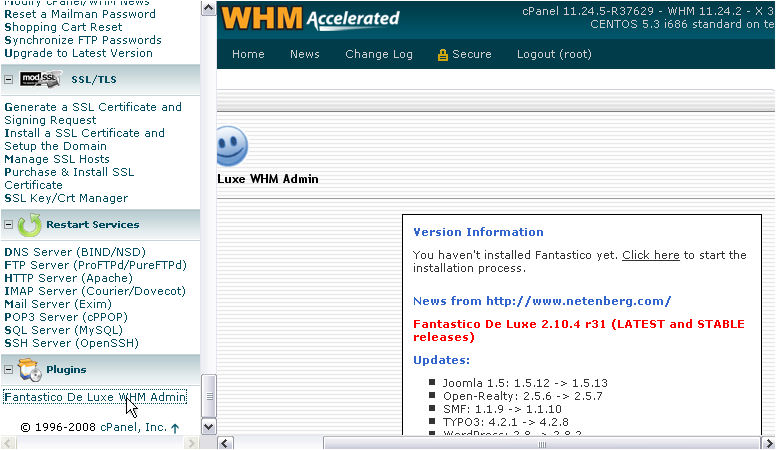Collapse the Restart Services section
The width and height of the screenshot is (776, 450).
(8, 225)
